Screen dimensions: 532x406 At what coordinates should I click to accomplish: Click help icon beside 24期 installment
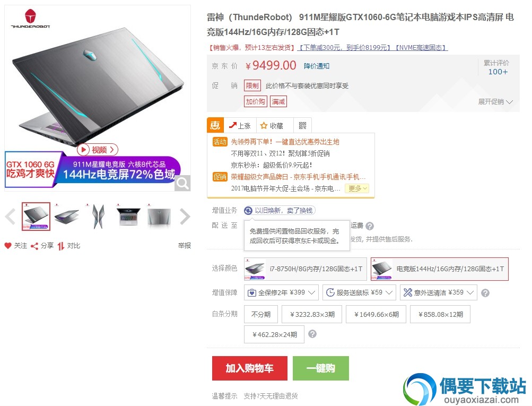click(312, 334)
